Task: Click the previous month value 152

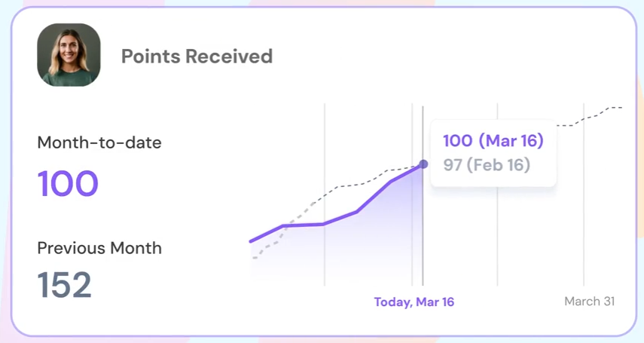Action: click(x=65, y=284)
